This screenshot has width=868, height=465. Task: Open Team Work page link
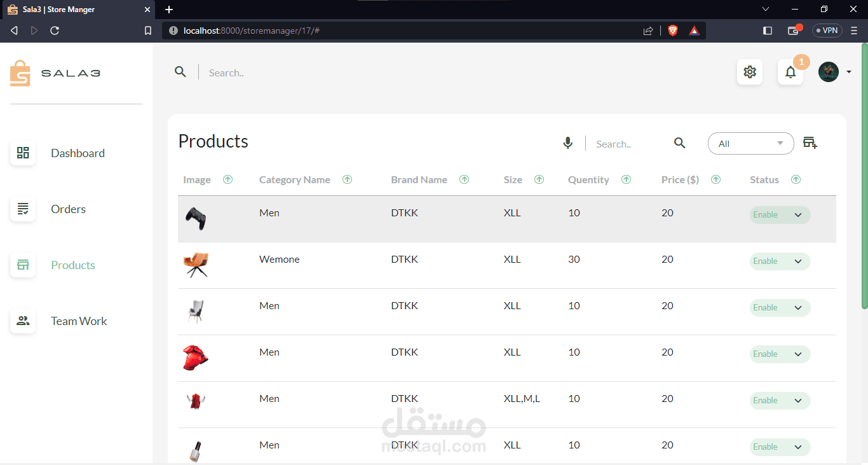pos(79,321)
